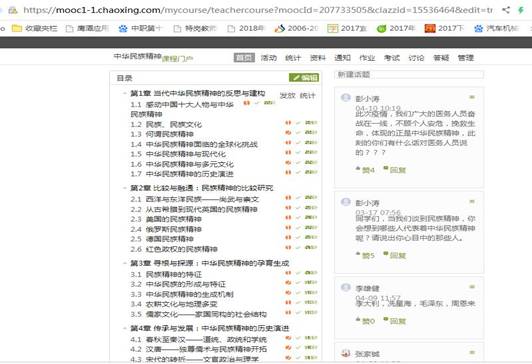Like the 03-17 post with 赞5
Viewport: 532px width, 364px height.
365,255
